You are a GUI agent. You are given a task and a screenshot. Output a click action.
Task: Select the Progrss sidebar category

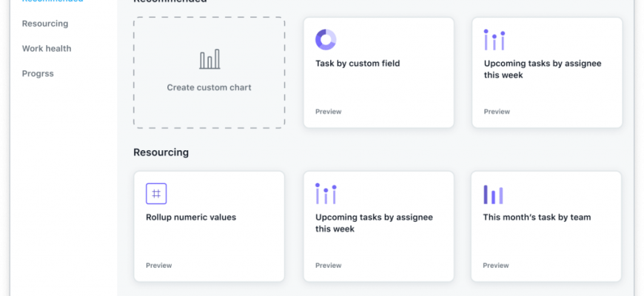(x=38, y=73)
